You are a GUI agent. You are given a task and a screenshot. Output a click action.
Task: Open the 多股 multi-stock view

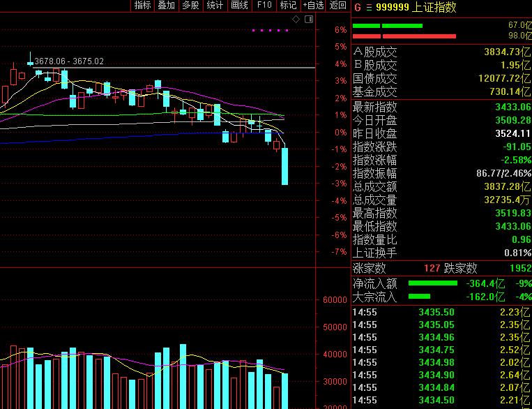[190, 6]
